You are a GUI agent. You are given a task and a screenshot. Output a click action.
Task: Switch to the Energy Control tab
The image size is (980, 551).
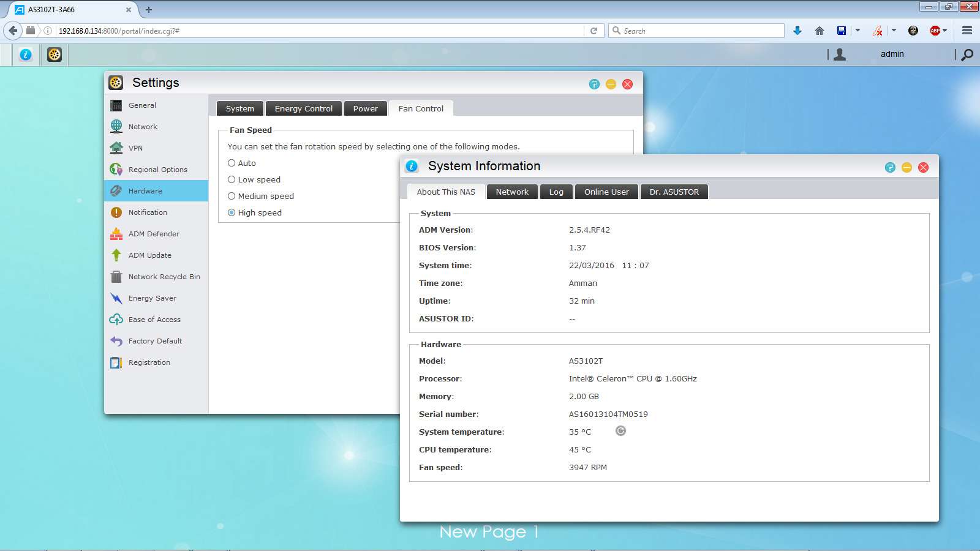click(304, 108)
